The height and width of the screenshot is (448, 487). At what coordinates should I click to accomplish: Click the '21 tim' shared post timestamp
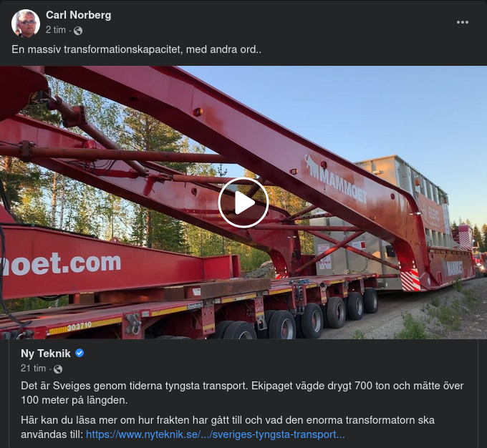tap(33, 369)
